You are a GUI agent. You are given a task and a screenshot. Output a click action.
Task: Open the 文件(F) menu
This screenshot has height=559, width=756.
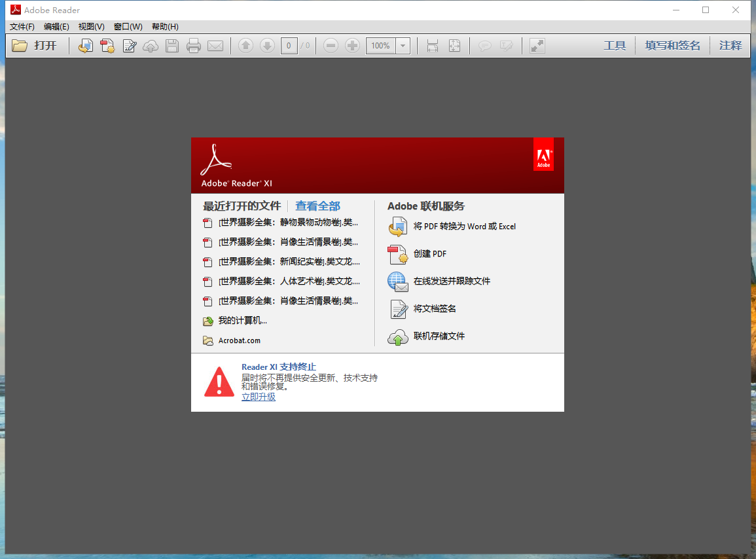coord(22,27)
